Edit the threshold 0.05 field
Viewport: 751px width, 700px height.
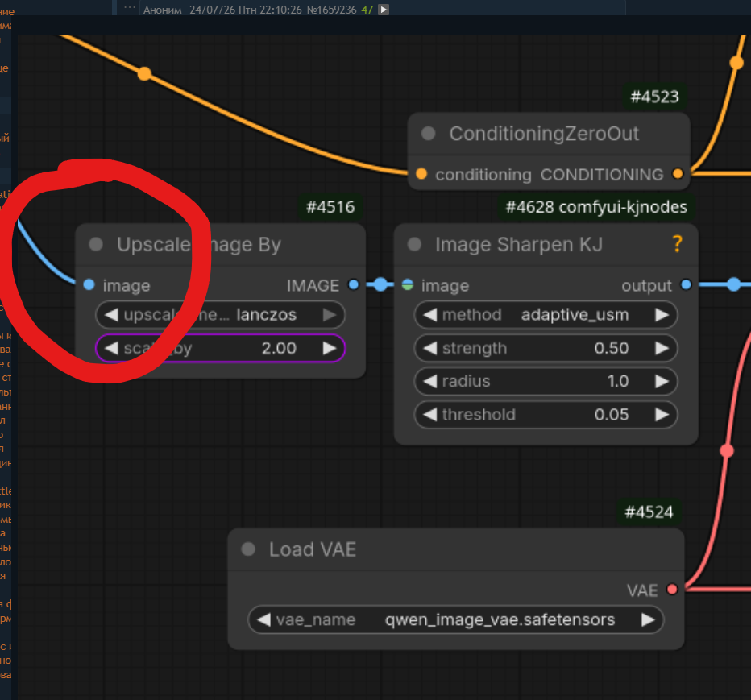click(x=546, y=414)
